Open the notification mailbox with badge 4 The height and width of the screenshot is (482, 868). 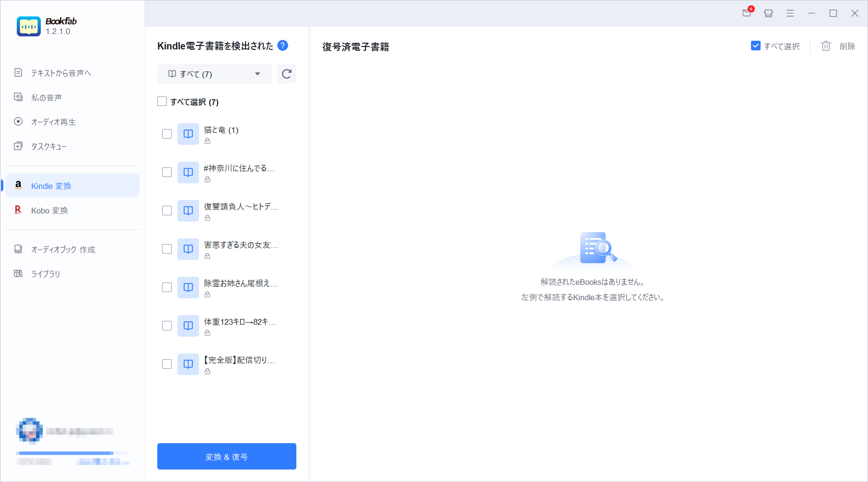click(746, 13)
